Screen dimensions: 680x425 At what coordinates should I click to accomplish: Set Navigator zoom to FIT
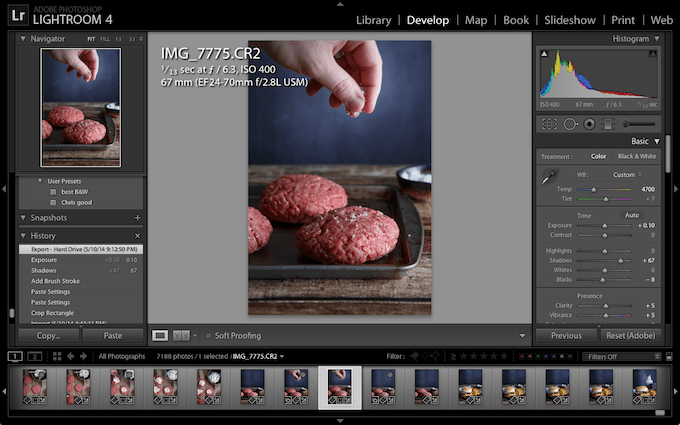[91, 39]
